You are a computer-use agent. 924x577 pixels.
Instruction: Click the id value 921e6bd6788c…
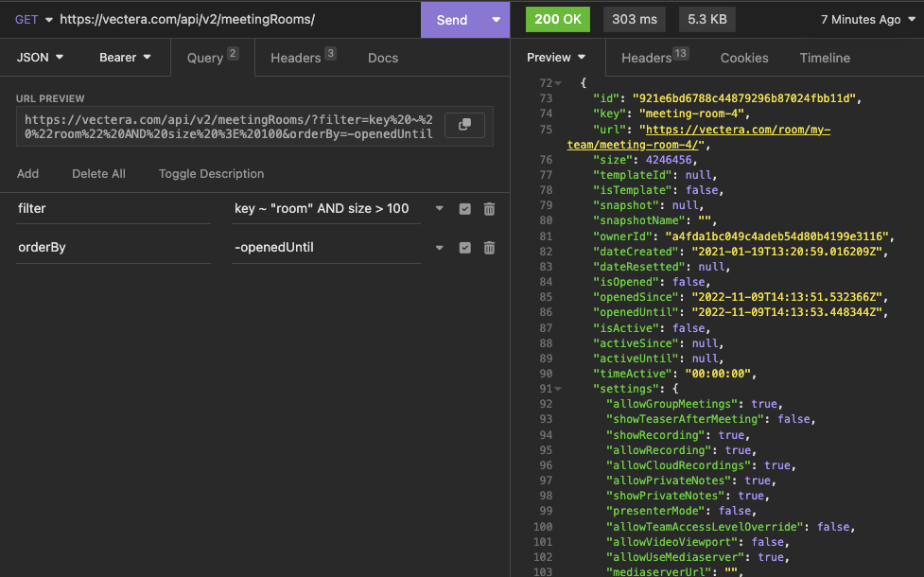click(x=743, y=98)
